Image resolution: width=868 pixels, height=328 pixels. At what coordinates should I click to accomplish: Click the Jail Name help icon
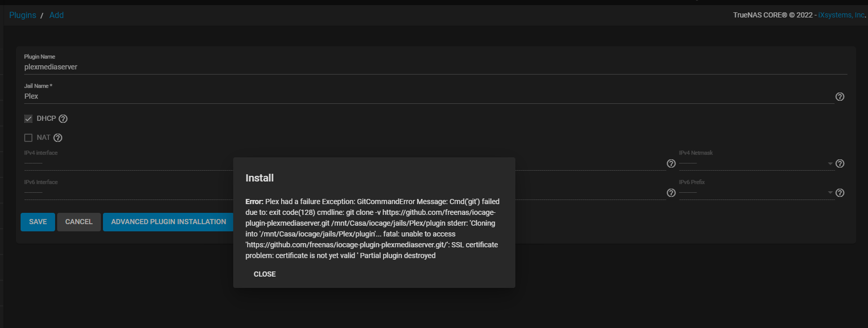[840, 97]
